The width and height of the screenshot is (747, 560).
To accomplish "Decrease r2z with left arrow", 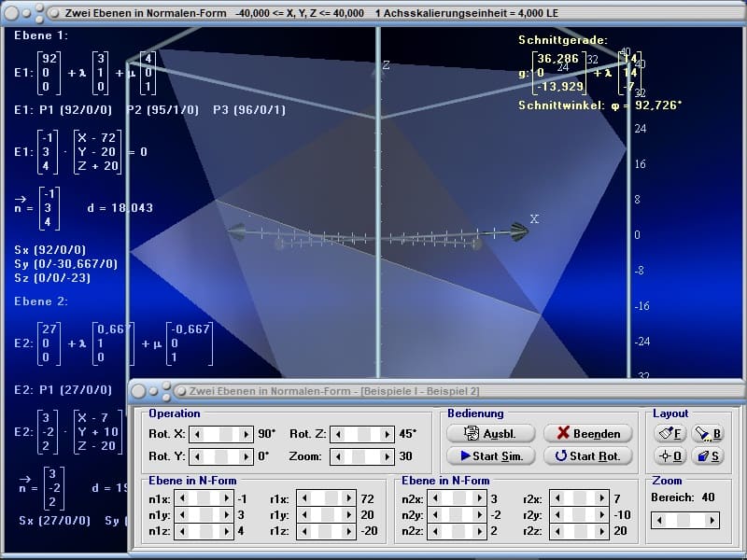I will pos(557,530).
